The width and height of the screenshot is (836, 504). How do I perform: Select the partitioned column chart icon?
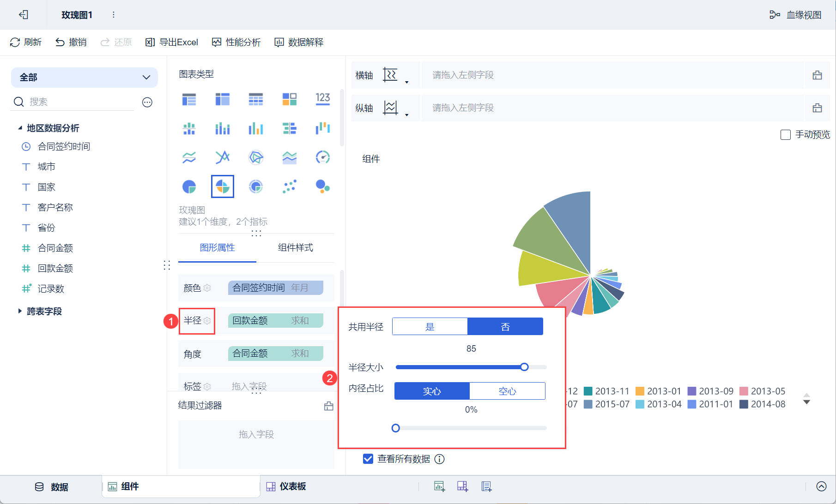(189, 128)
